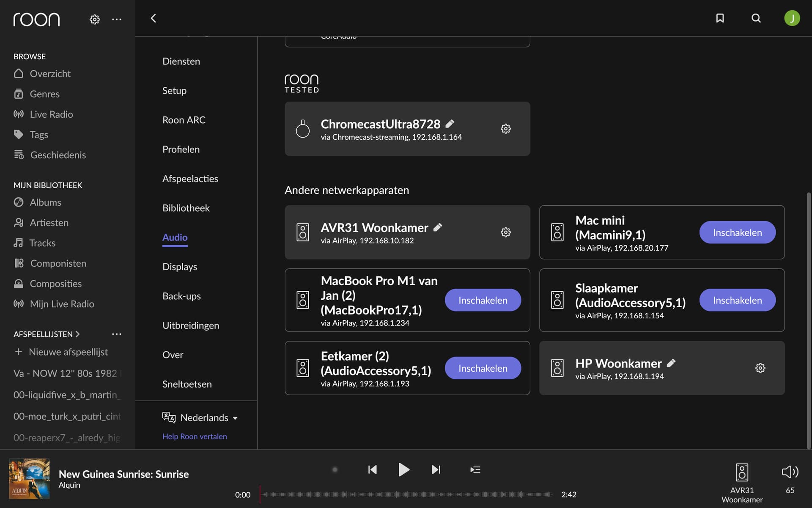Click the Tags icon in sidebar

click(x=19, y=135)
